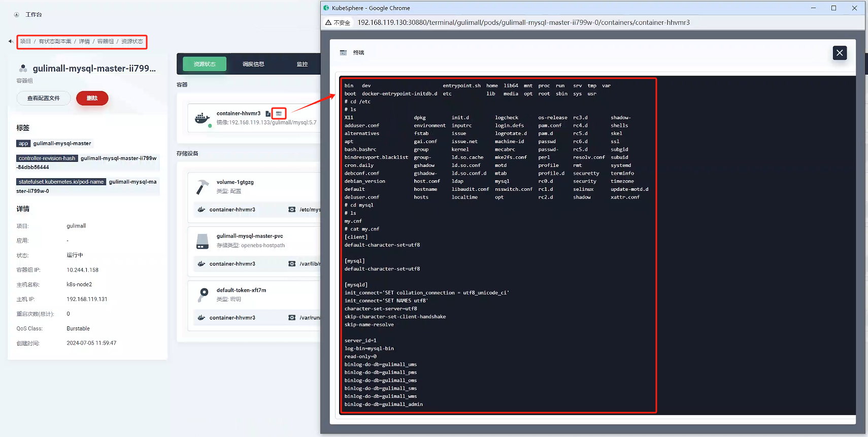
Task: Click the hammer icon of volume-1gtgzg
Action: (x=203, y=187)
